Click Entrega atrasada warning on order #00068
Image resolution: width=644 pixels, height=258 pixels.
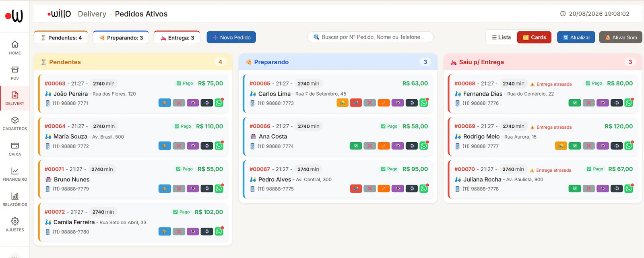551,84
